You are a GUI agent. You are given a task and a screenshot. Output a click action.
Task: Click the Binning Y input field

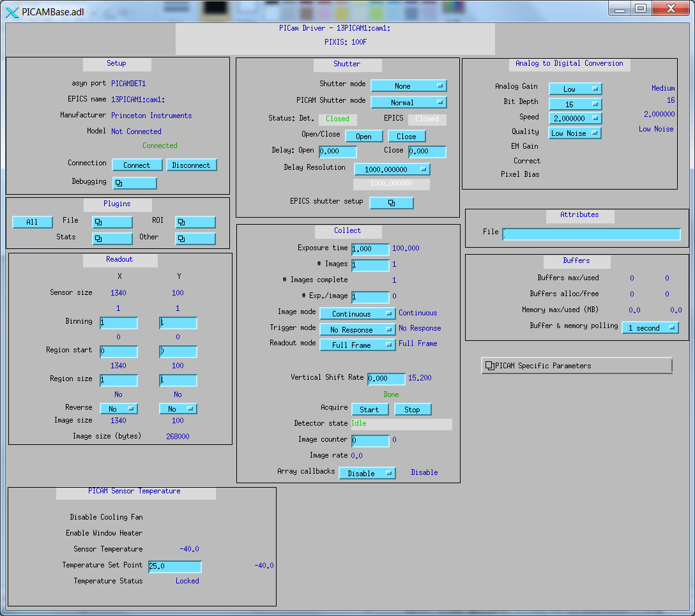click(x=178, y=323)
